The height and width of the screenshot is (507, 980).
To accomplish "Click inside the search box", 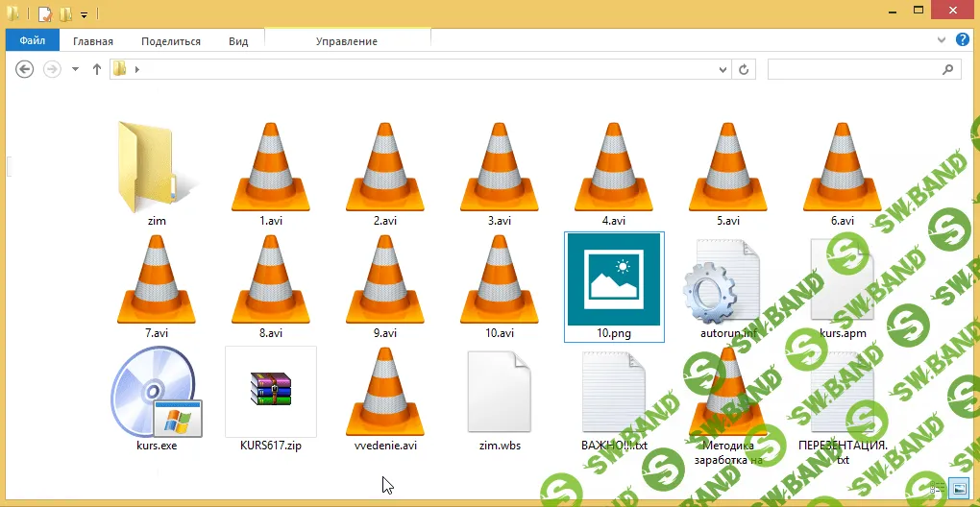I will pyautogui.click(x=850, y=69).
